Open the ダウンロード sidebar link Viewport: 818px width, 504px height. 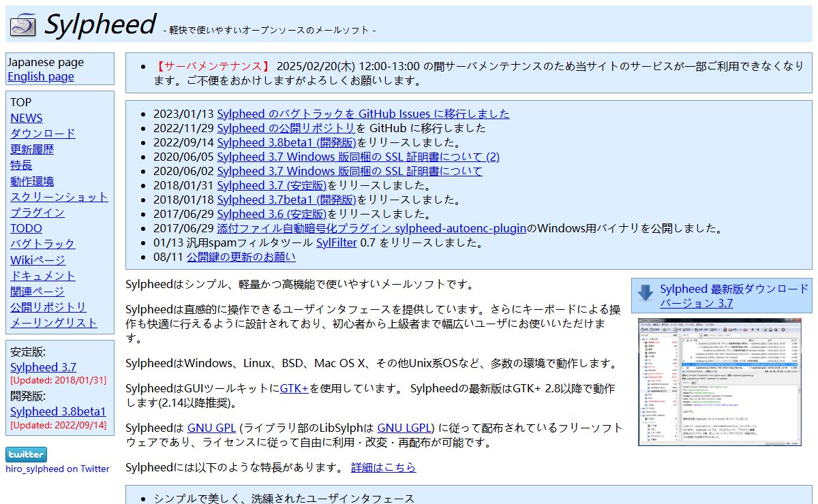pos(43,133)
